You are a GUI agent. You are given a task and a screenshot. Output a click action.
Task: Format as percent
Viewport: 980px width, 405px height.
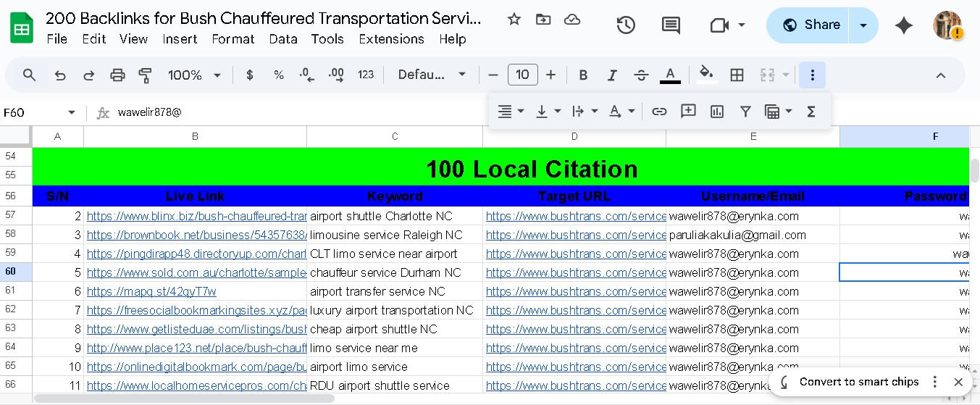click(279, 75)
